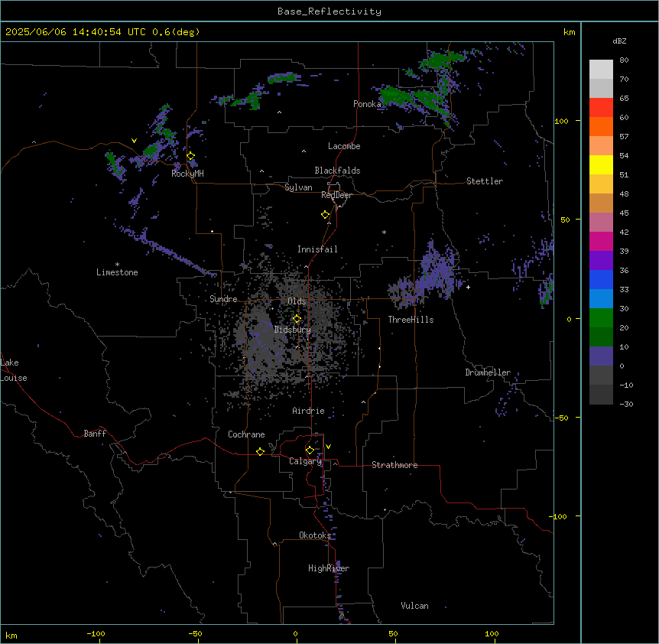Select the yellow diamond marker between Olds and Didsbury
659x644 pixels.
coord(297,319)
